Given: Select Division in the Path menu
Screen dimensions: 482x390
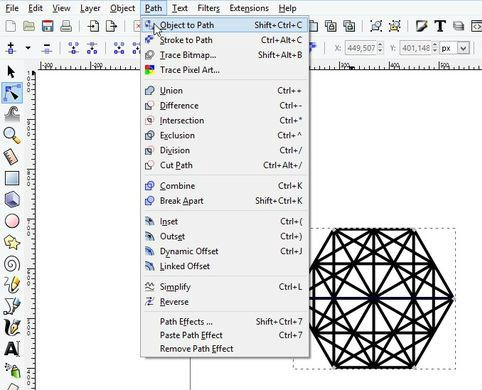Looking at the screenshot, I should (225, 151).
